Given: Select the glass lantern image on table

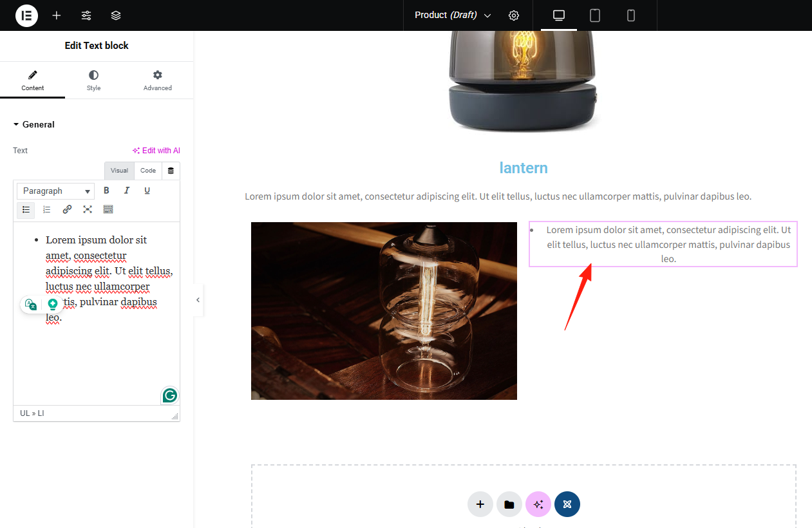Looking at the screenshot, I should [384, 311].
